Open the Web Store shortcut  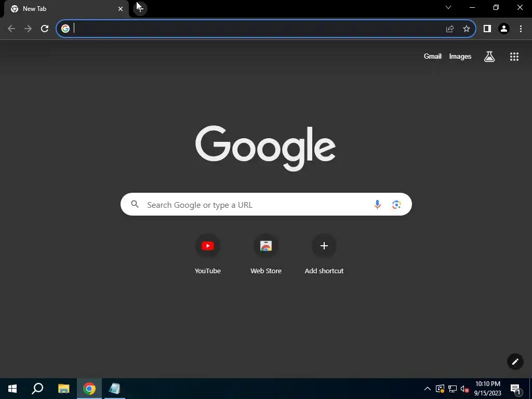[x=266, y=254]
